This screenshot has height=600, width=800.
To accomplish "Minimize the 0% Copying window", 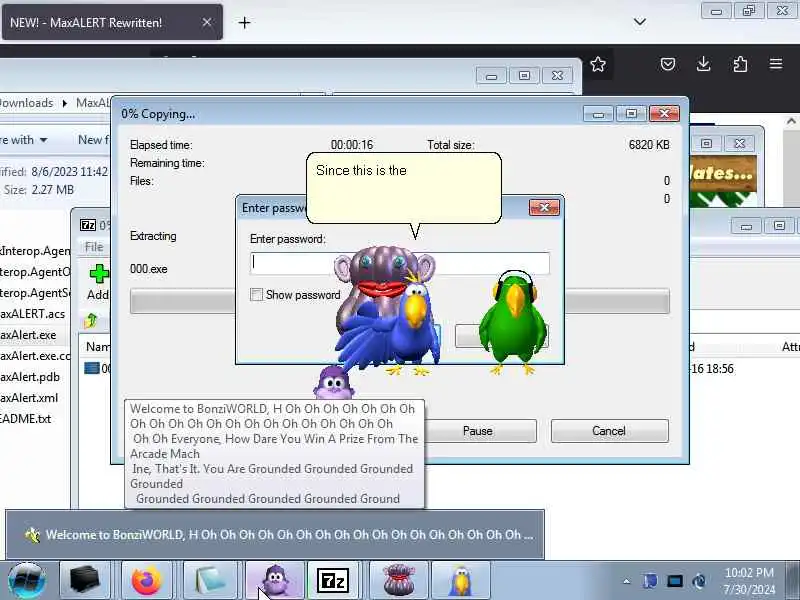I will 598,114.
